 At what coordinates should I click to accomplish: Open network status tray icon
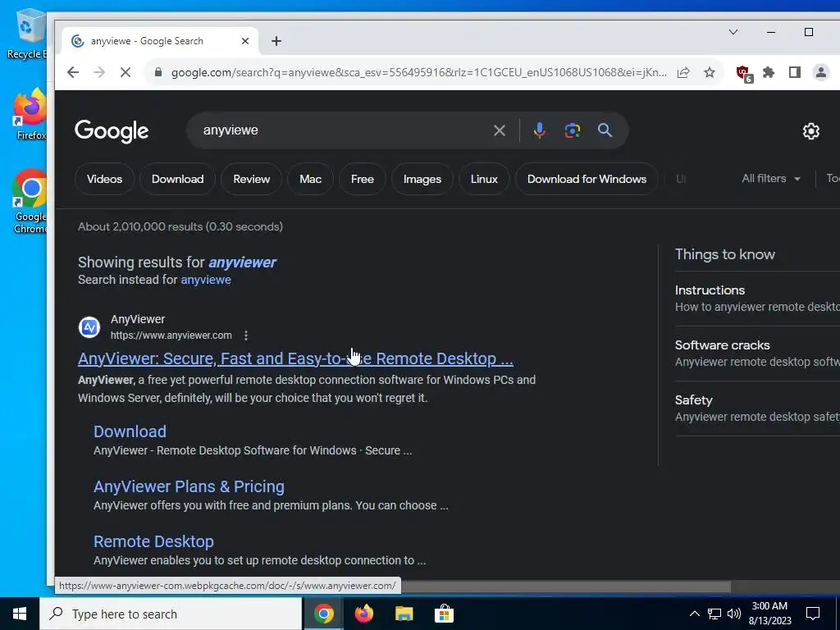tap(714, 614)
